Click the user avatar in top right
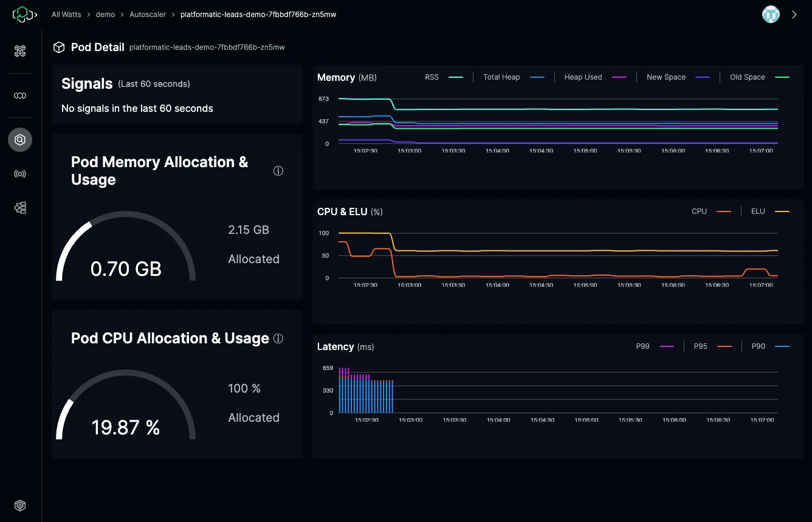This screenshot has width=812, height=522. (x=771, y=15)
